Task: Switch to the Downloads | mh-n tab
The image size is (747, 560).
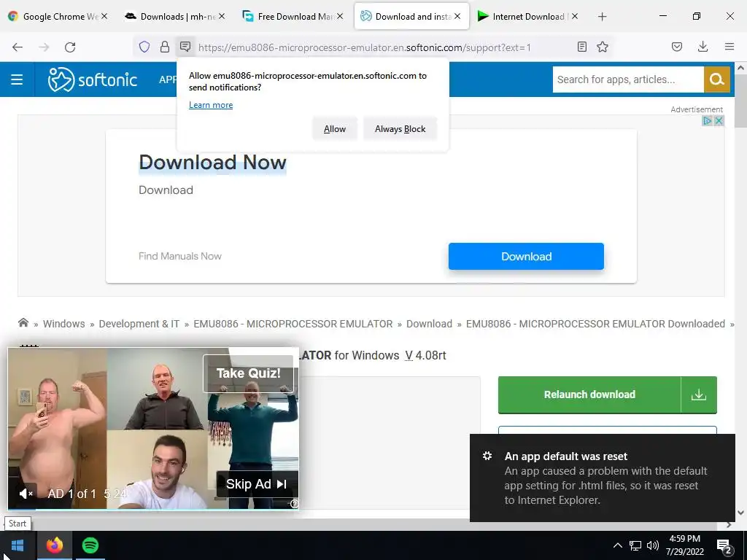Action: click(x=174, y=17)
